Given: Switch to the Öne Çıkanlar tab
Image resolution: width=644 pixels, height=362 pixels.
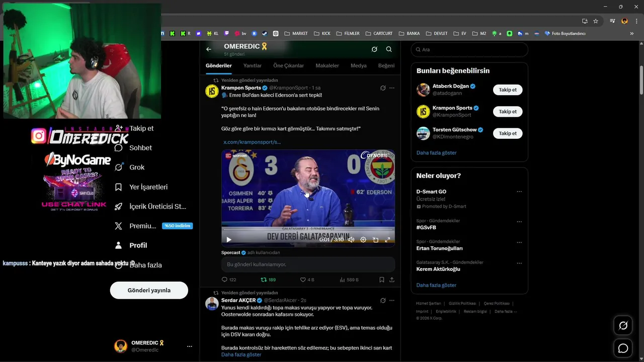Looking at the screenshot, I should point(288,66).
